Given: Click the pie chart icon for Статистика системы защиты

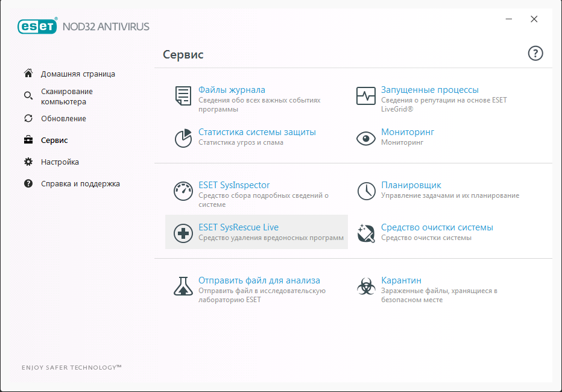Looking at the screenshot, I should [x=183, y=138].
